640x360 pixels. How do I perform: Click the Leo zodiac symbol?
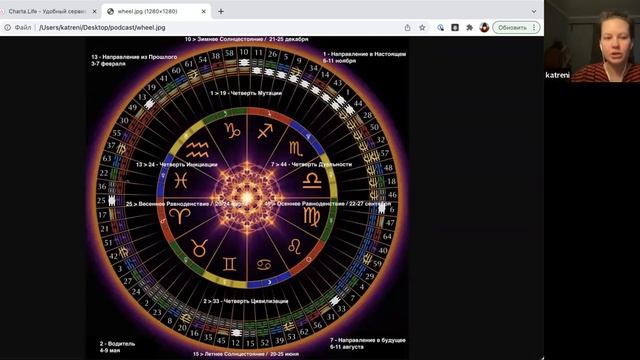click(295, 246)
